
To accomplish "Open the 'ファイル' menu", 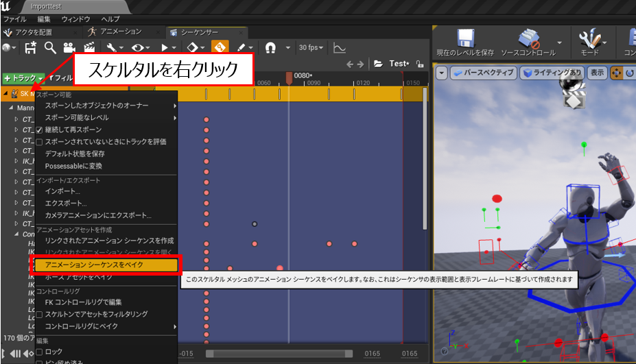I will tap(15, 19).
